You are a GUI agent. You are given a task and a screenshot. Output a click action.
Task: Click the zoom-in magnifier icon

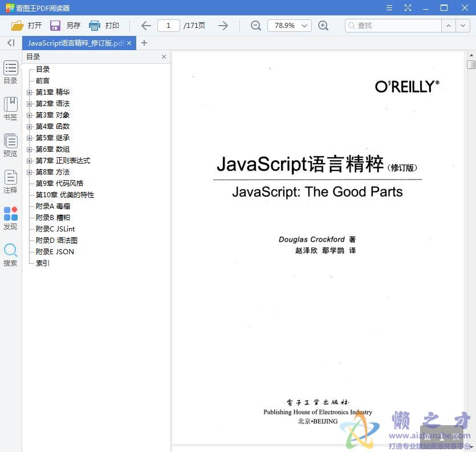(324, 26)
